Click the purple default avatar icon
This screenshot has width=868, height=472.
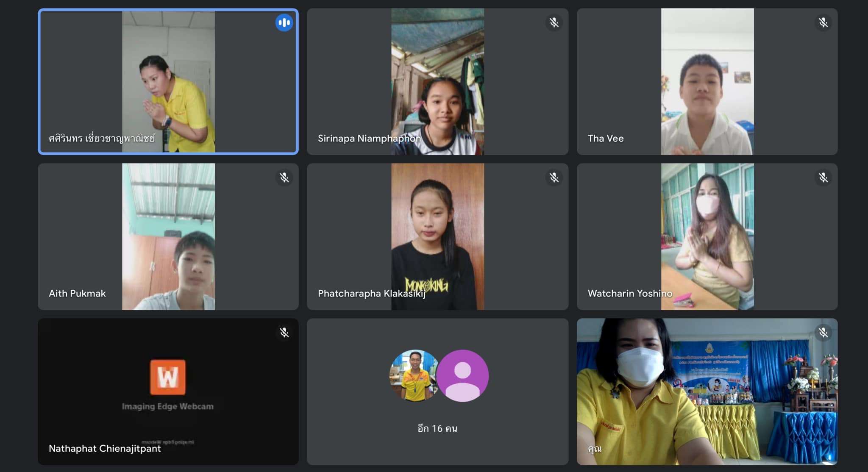click(462, 375)
